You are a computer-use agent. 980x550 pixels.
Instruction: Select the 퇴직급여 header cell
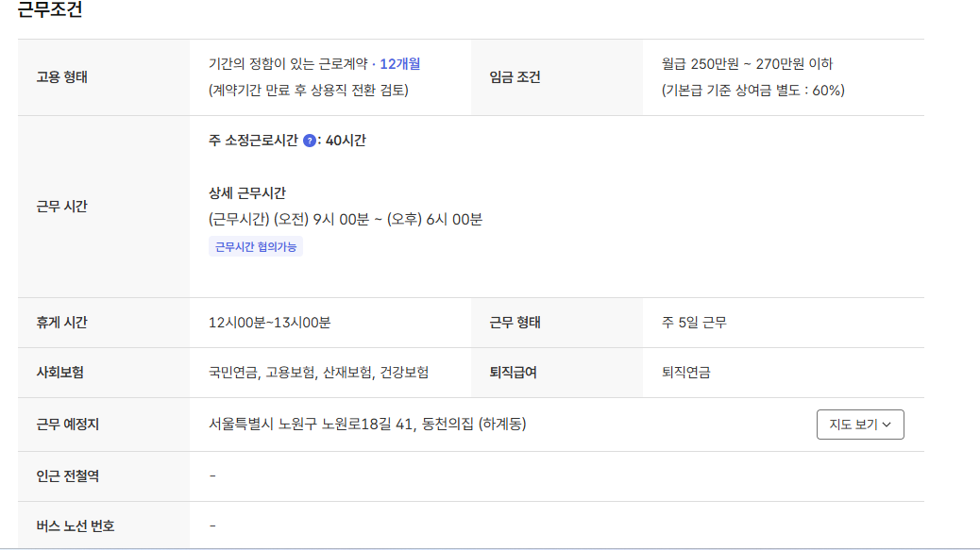pos(513,373)
